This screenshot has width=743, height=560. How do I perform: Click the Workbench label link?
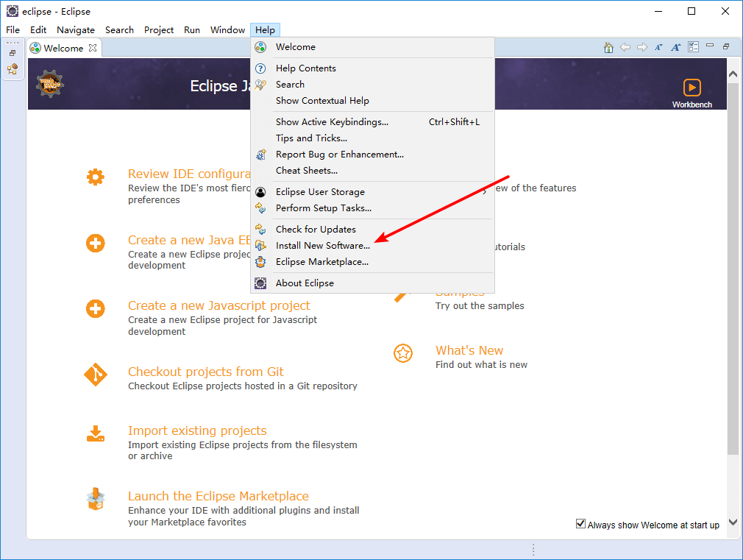692,104
